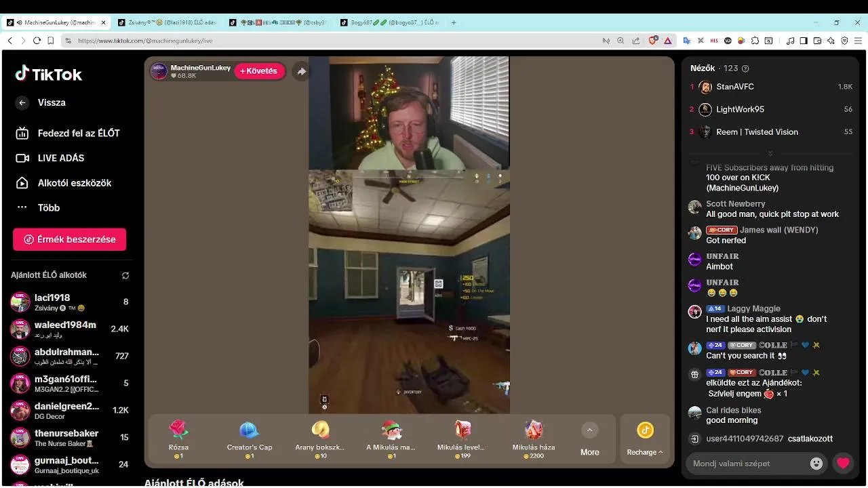868x488 pixels.
Task: Open the translate extension icon
Action: (x=686, y=41)
